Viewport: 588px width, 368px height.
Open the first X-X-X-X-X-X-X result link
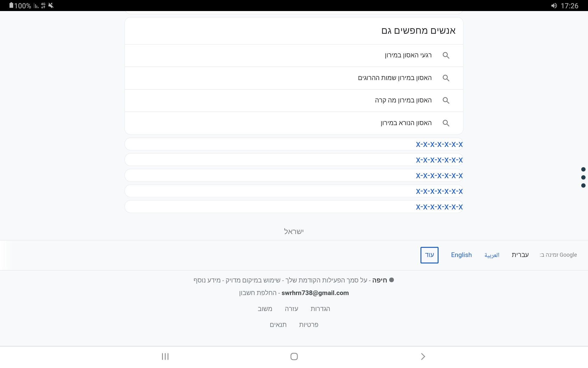click(x=439, y=144)
